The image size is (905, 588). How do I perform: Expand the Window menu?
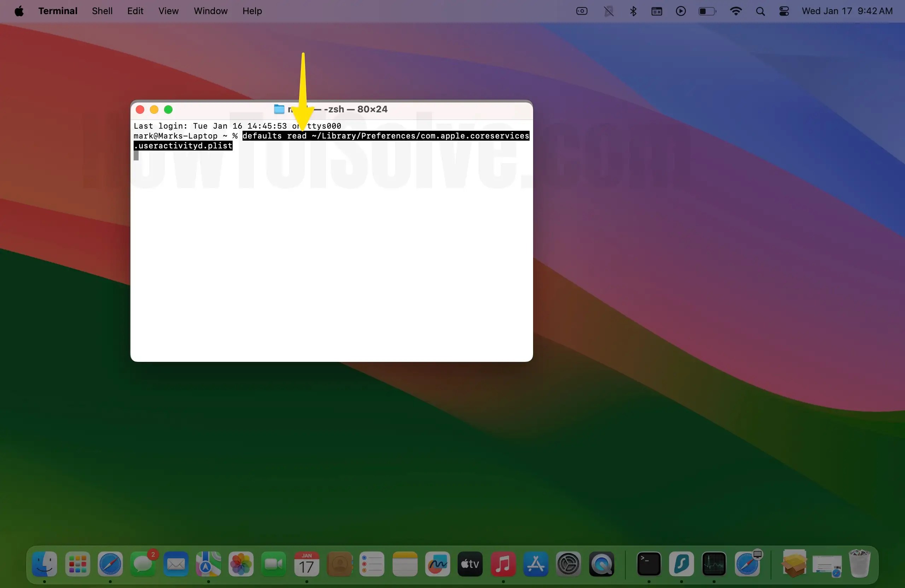coord(210,11)
